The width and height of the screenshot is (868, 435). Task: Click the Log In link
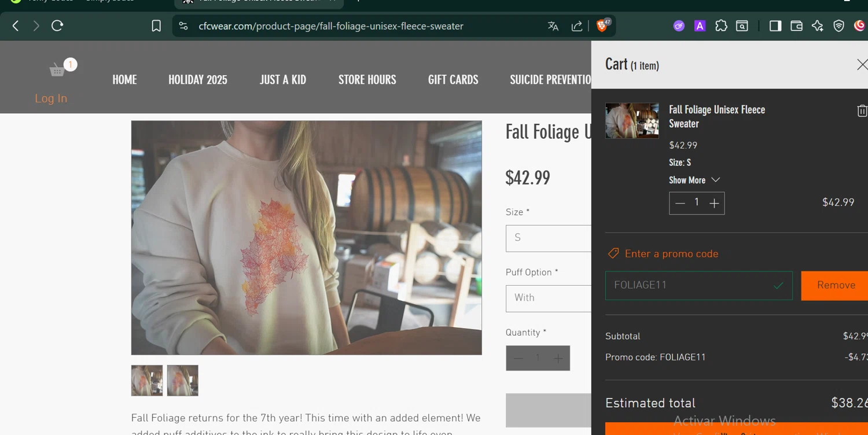click(x=51, y=98)
